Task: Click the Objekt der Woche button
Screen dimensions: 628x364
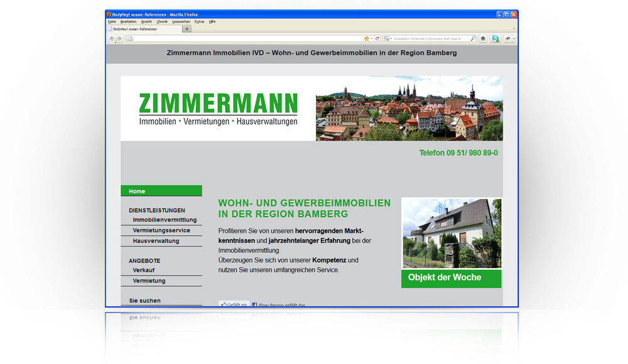Action: point(452,278)
